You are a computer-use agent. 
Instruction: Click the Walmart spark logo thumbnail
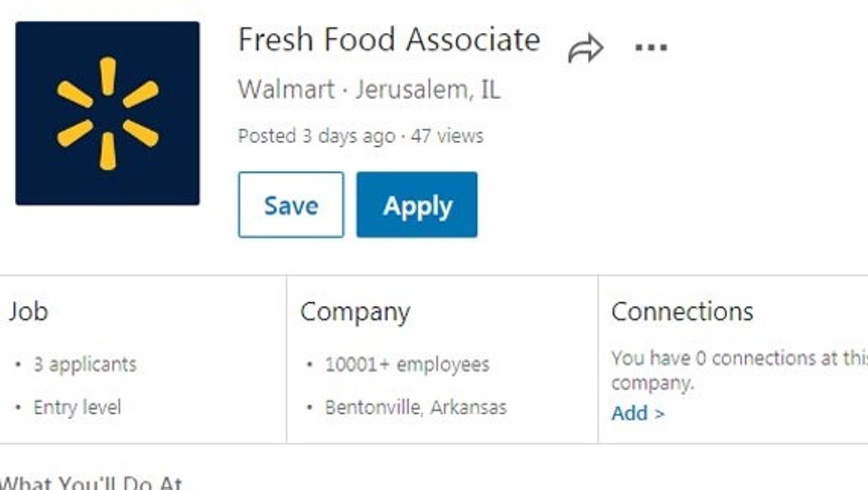[107, 113]
